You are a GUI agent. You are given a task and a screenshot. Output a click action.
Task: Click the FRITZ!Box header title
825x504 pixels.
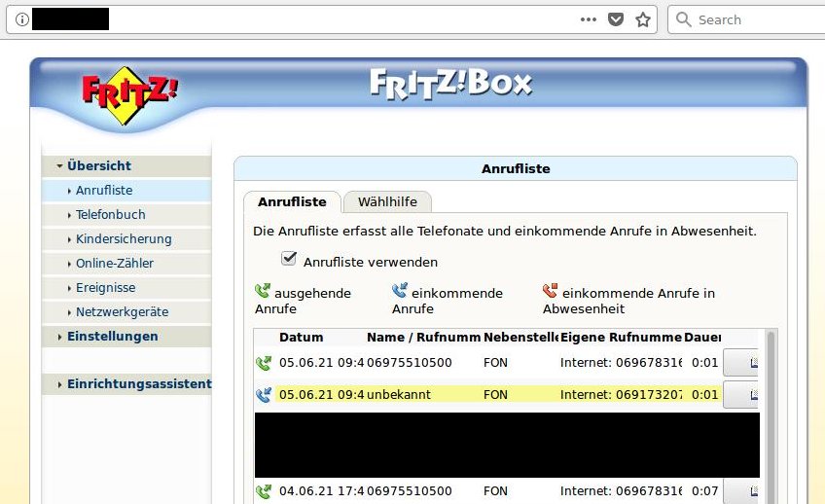(450, 85)
